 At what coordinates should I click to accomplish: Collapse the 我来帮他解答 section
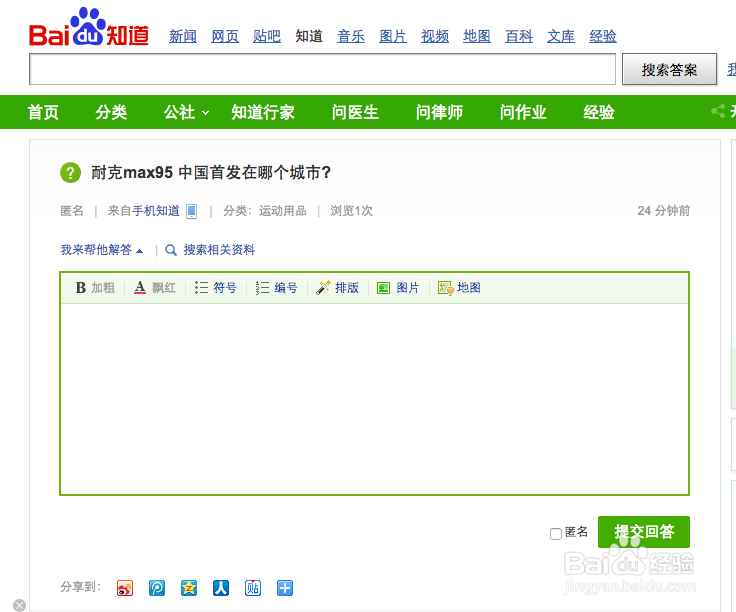click(102, 250)
